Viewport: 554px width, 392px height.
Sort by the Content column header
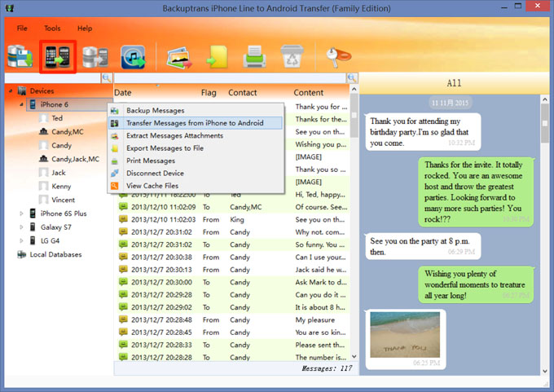[x=309, y=93]
